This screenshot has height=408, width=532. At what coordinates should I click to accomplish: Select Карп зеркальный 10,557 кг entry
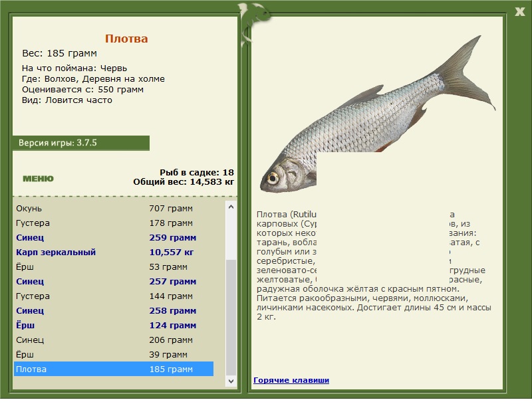coord(114,252)
